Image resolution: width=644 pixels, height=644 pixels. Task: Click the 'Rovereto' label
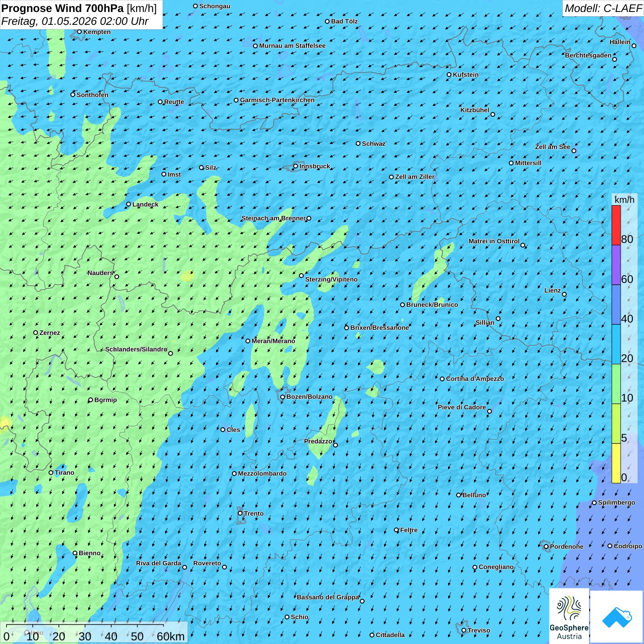click(207, 563)
